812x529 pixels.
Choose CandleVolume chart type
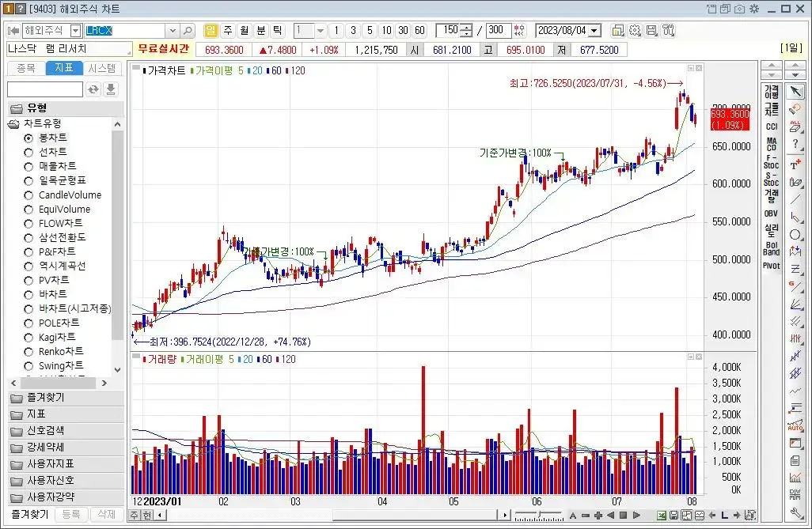click(x=28, y=195)
